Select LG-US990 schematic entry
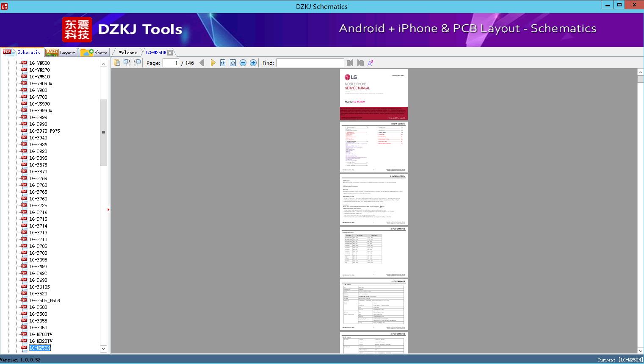Viewport: 644px width, 364px height. [39, 104]
